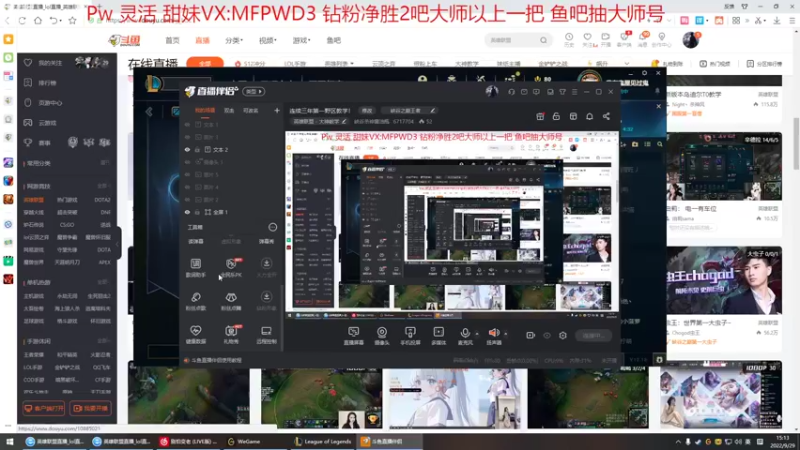Click the lock icon in stream header
800x450 pixels.
(556, 116)
